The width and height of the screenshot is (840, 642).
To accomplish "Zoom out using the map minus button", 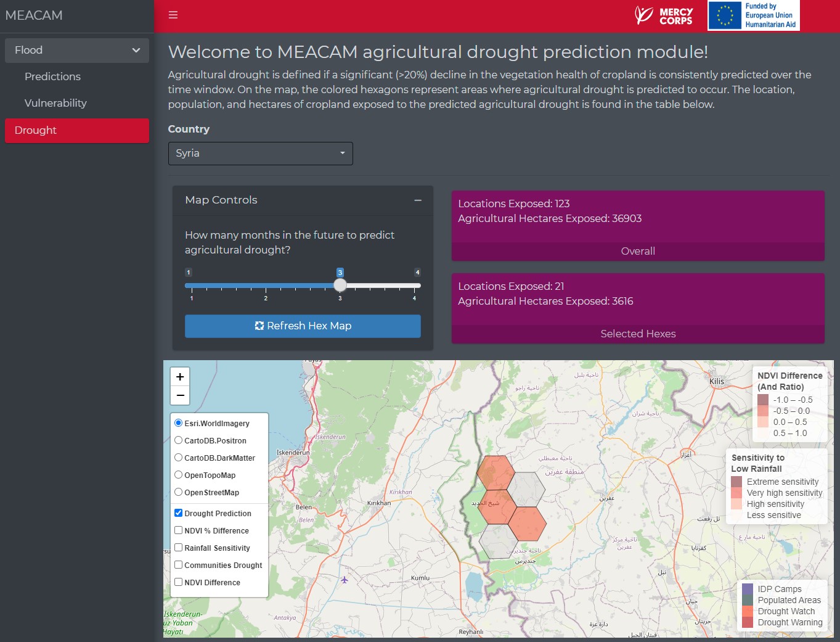I will coord(179,395).
